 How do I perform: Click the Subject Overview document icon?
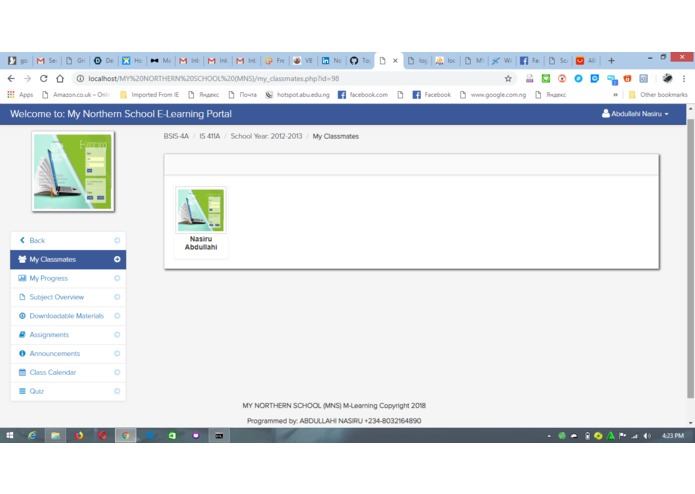(x=22, y=297)
